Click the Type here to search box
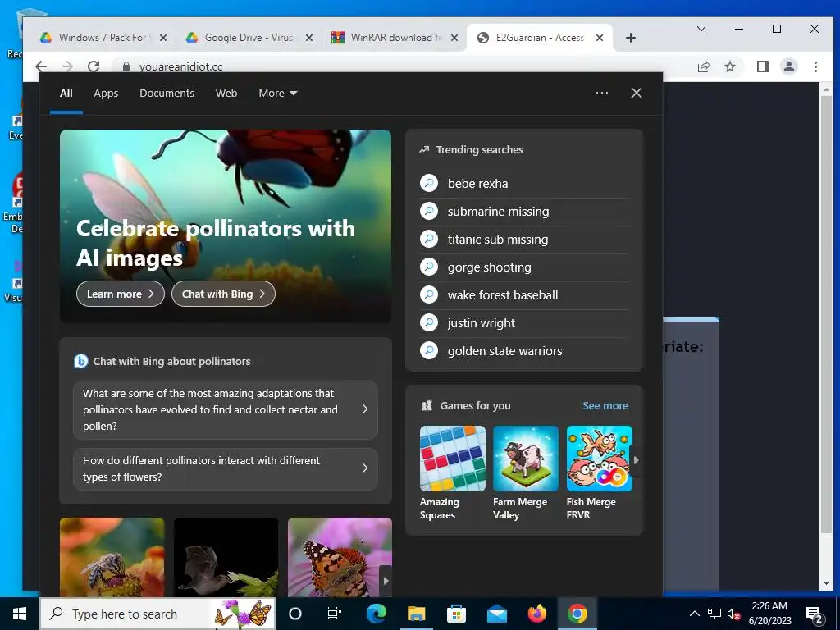Viewport: 840px width, 630px height. point(158,614)
